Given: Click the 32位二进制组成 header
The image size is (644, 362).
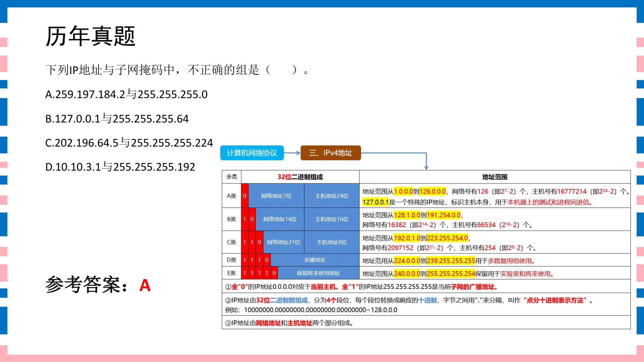Looking at the screenshot, I should (300, 177).
